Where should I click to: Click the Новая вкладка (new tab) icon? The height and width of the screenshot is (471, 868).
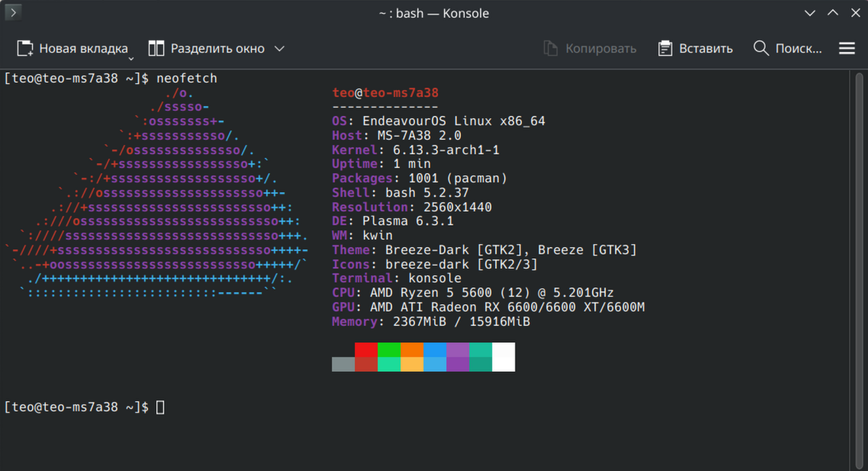[x=25, y=49]
